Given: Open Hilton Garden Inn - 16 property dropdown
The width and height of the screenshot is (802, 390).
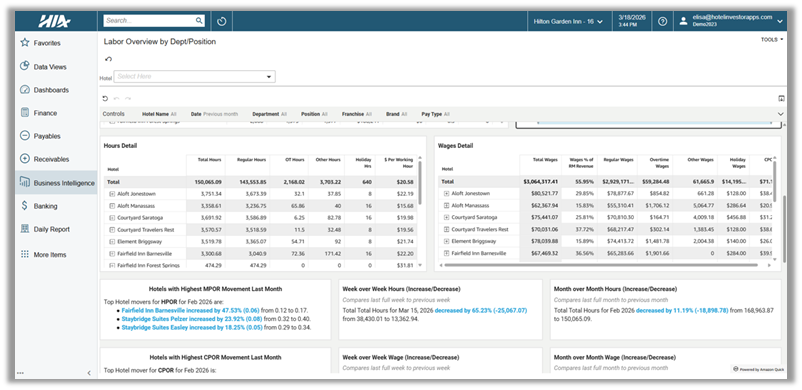Looking at the screenshot, I should (568, 21).
